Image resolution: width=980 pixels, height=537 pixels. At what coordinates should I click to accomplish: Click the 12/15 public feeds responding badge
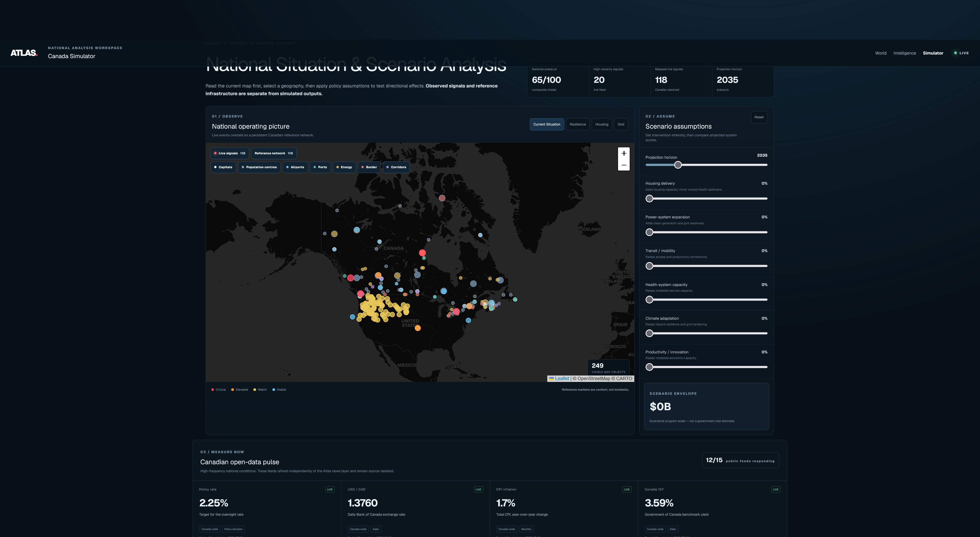pos(740,460)
